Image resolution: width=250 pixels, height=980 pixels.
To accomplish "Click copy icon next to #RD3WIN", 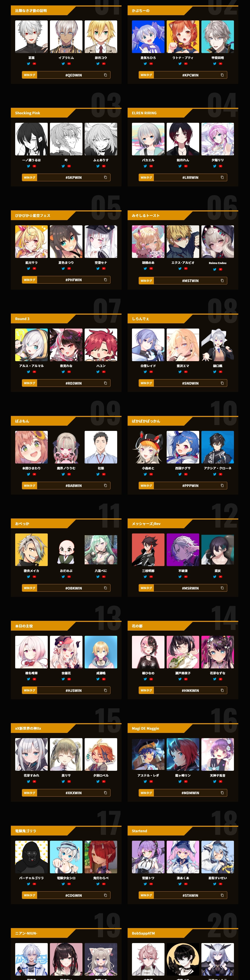I will 105,383.
